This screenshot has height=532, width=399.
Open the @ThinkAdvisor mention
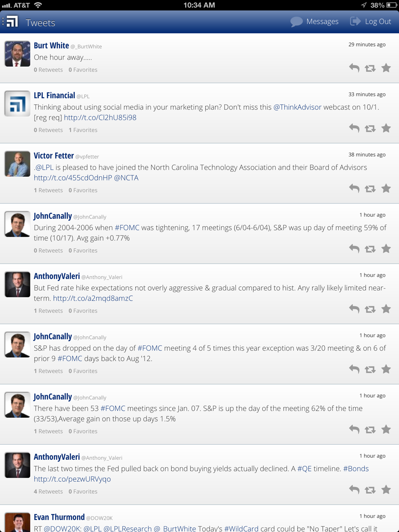tap(297, 107)
